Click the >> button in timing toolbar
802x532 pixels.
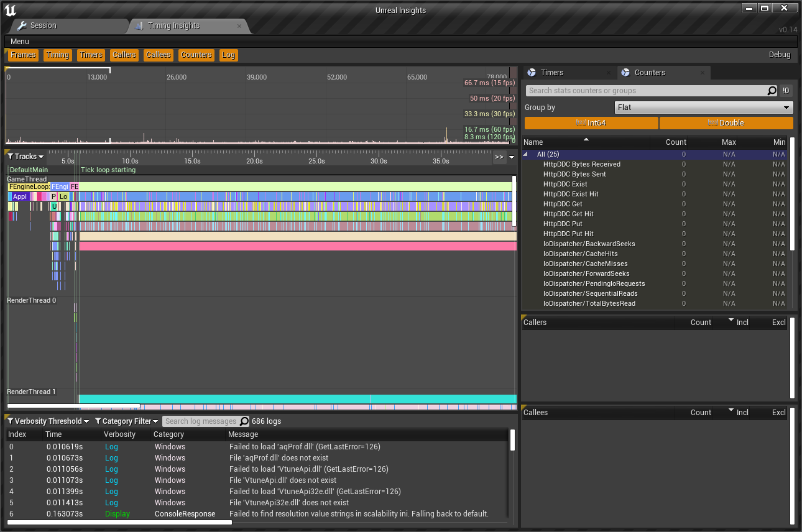tap(499, 157)
